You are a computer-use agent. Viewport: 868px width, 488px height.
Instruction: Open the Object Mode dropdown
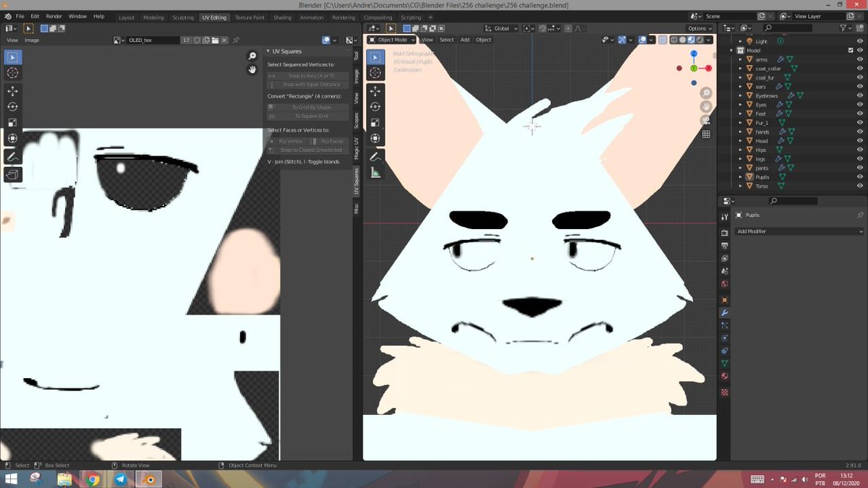(391, 40)
